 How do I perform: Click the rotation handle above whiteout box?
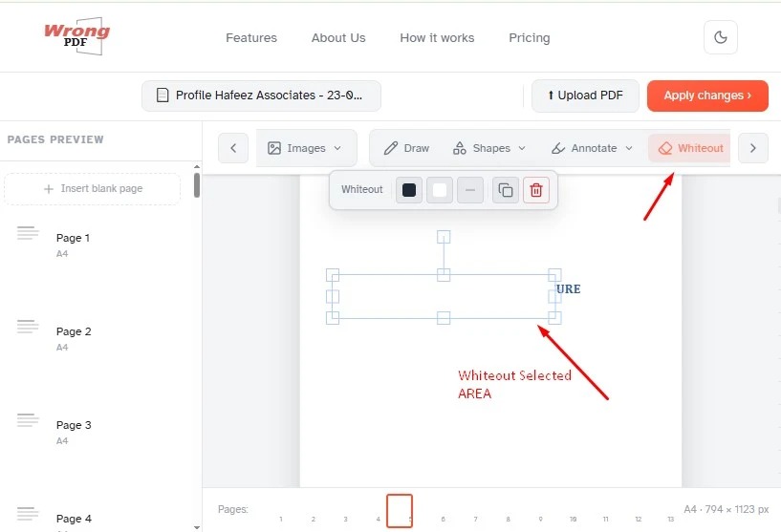(444, 236)
